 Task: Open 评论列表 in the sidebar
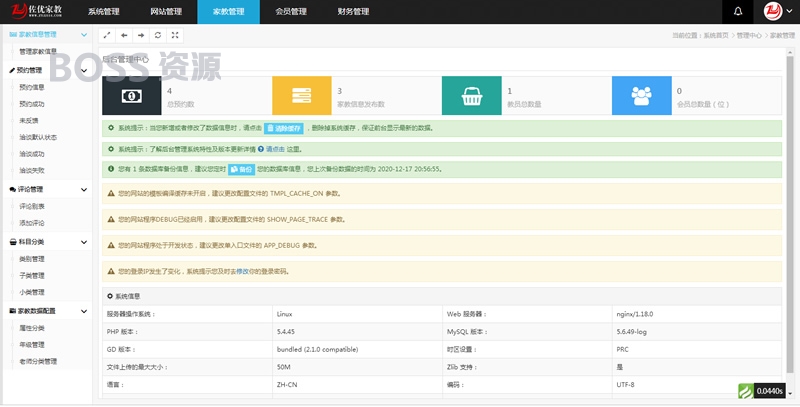coord(32,207)
